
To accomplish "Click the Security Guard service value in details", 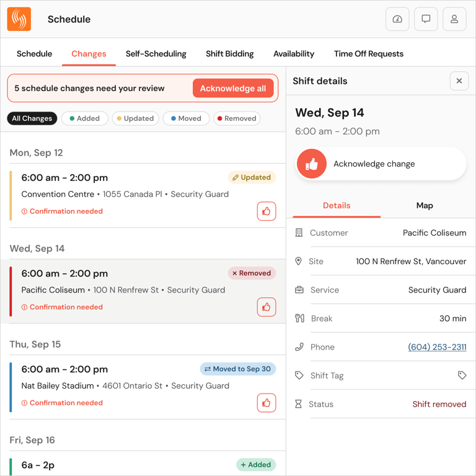I will [x=437, y=290].
